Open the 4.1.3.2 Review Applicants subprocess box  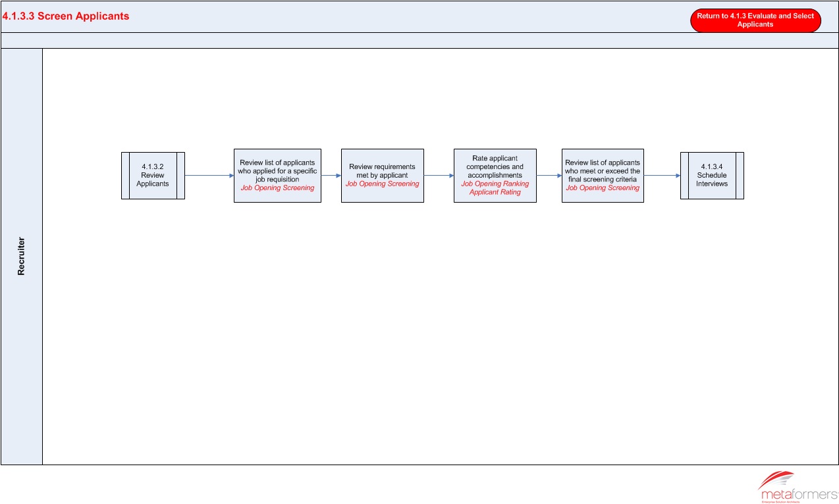153,176
